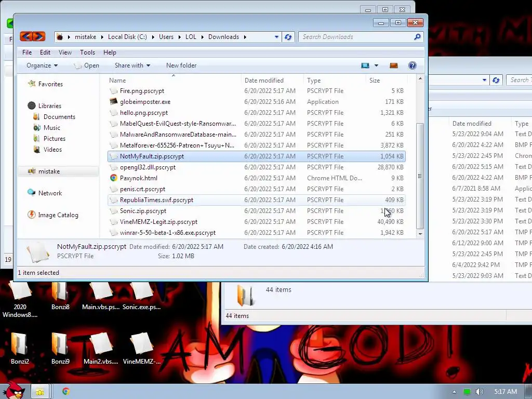Select winrar-5-50-beta-1-x86.exe.pscrypt file
This screenshot has height=399, width=532.
[256, 232]
